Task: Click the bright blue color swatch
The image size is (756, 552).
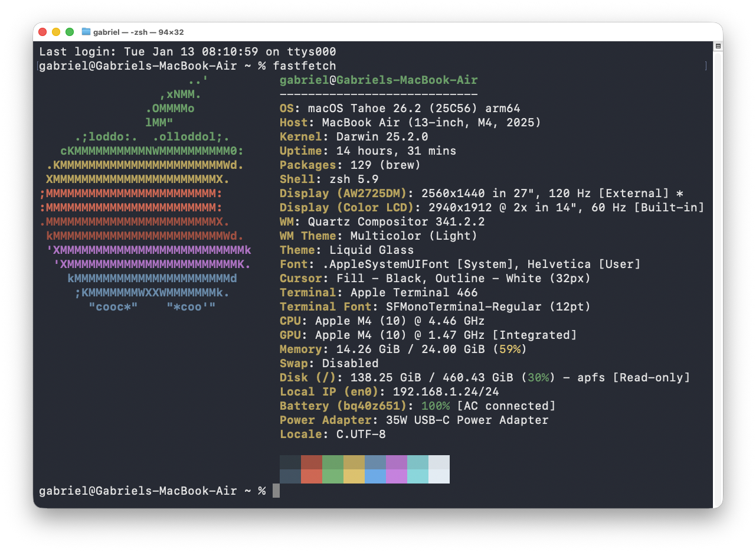Action: click(375, 476)
